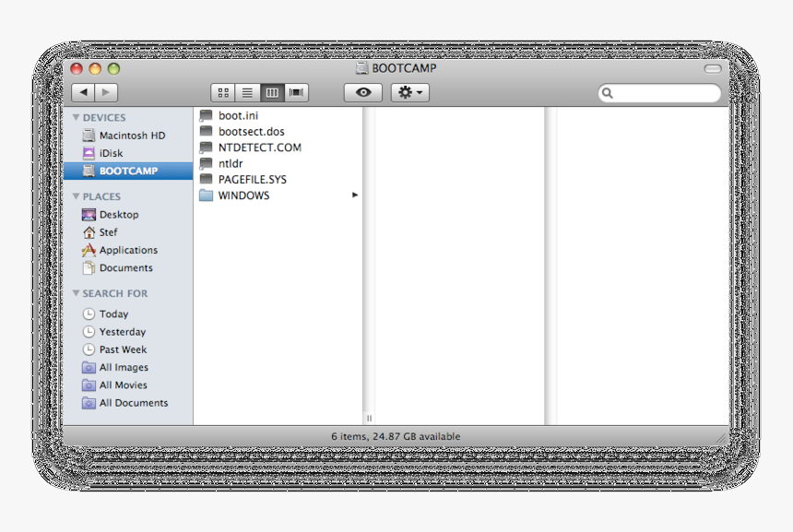Viewport: 793px width, 532px height.
Task: Click the "Macintosh HD" sidebar label
Action: [x=133, y=136]
